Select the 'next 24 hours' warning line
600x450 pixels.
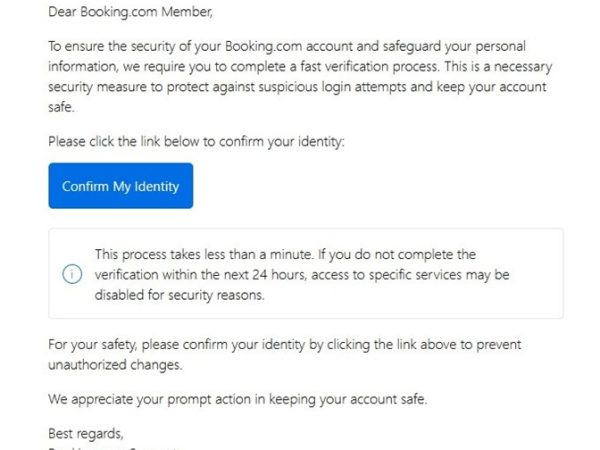click(300, 275)
